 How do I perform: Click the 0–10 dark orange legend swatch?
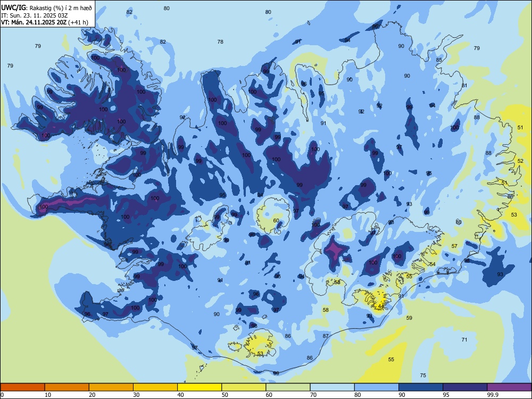point(23,387)
